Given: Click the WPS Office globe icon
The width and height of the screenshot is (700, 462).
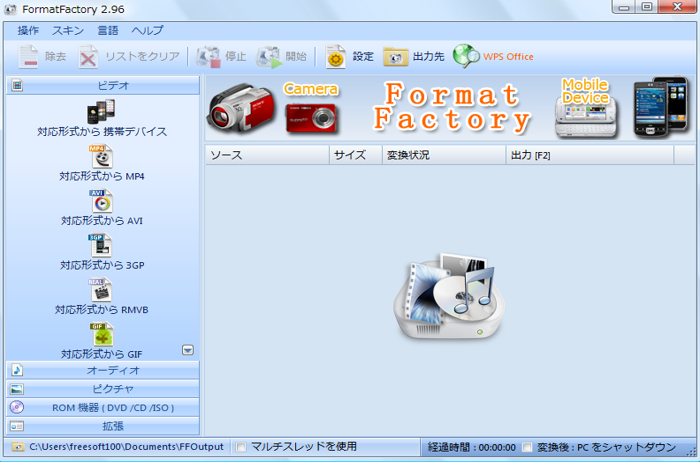Looking at the screenshot, I should click(x=466, y=56).
